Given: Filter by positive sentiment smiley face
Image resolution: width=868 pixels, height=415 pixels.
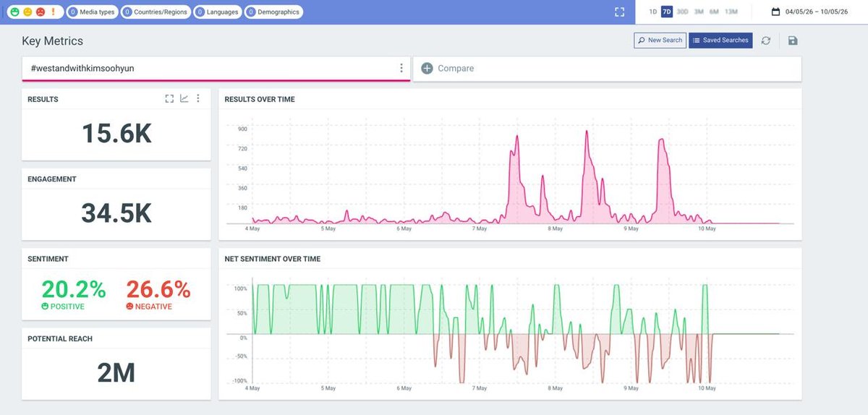Looking at the screenshot, I should tap(15, 12).
